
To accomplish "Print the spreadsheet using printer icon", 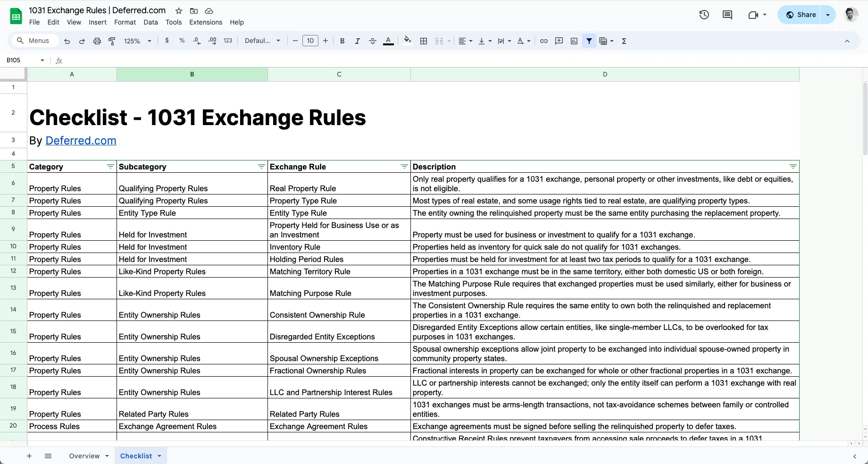I will (x=97, y=41).
